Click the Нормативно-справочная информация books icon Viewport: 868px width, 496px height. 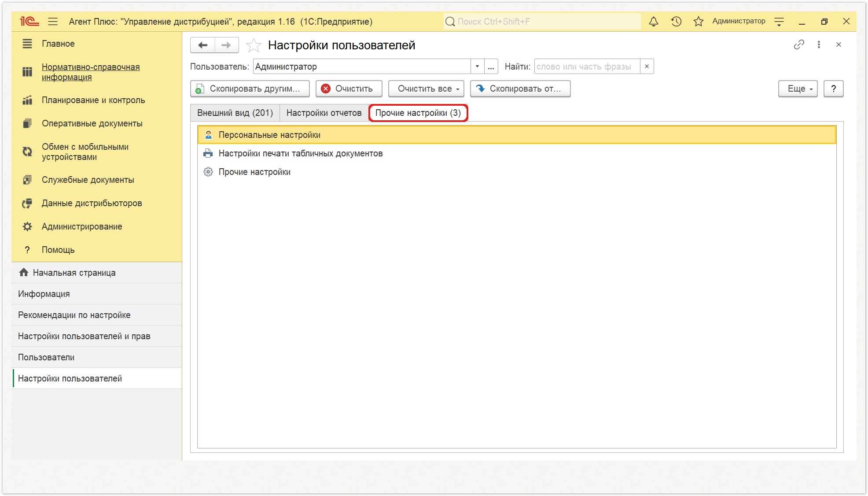(27, 72)
